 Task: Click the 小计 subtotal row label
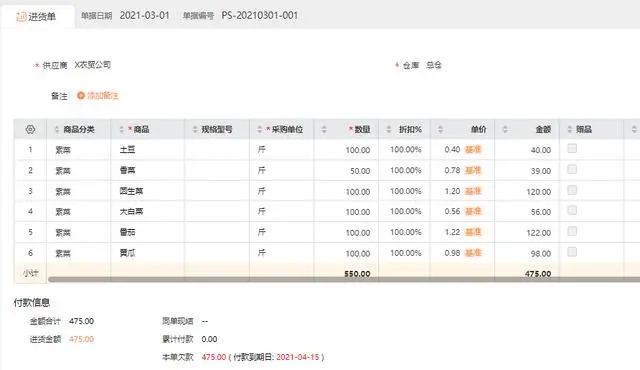coord(31,273)
